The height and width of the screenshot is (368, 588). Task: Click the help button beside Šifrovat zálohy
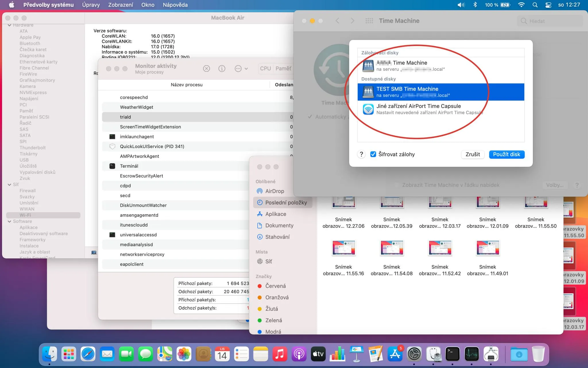[361, 154]
